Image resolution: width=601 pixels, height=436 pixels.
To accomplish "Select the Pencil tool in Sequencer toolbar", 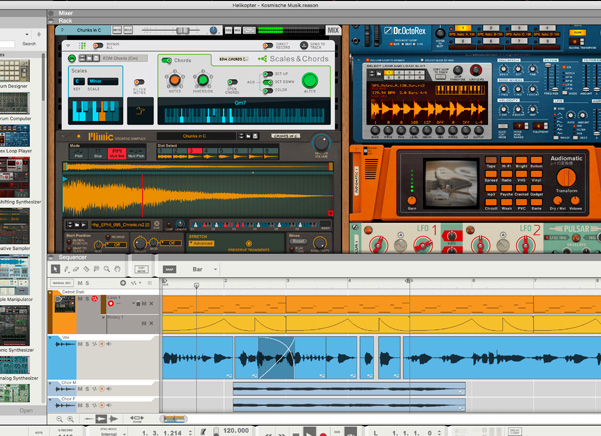I will click(x=66, y=269).
